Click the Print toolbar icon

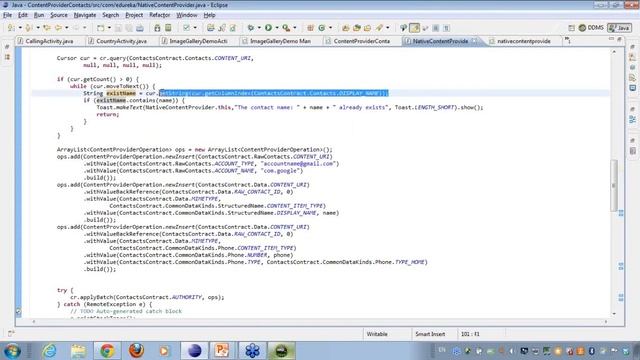[x=140, y=28]
